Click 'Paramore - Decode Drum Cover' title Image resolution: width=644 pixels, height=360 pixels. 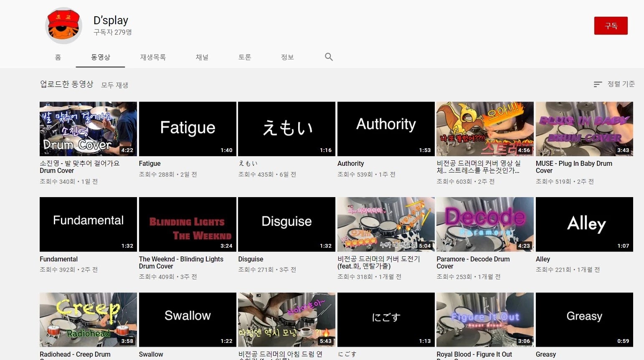[473, 263]
